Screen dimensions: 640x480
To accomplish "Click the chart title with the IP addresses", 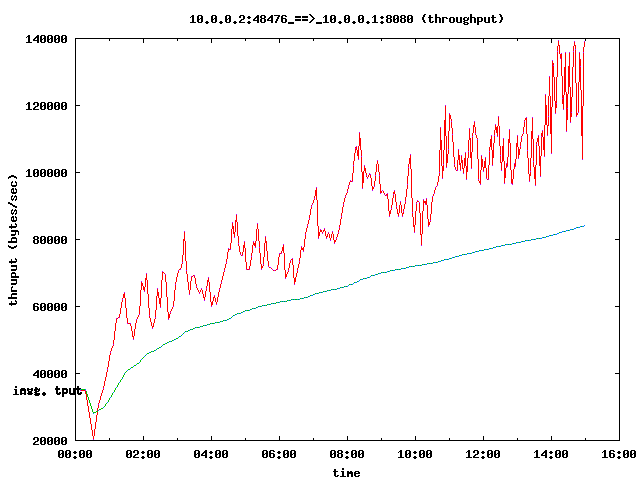I will 347,18.
